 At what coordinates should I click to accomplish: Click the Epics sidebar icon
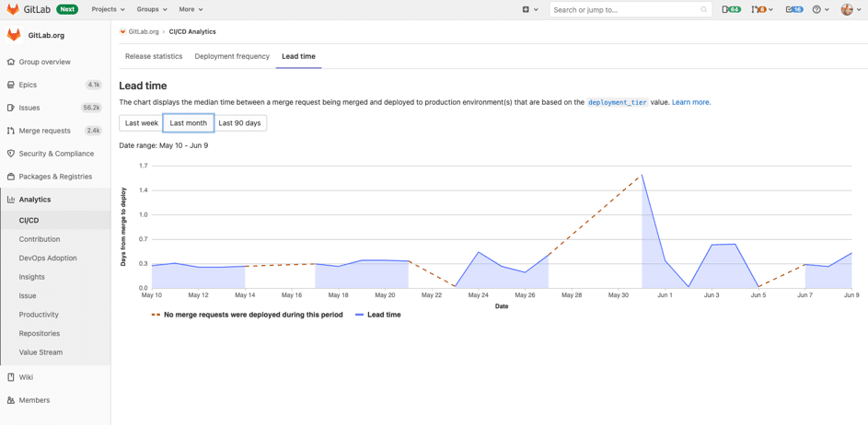10,85
